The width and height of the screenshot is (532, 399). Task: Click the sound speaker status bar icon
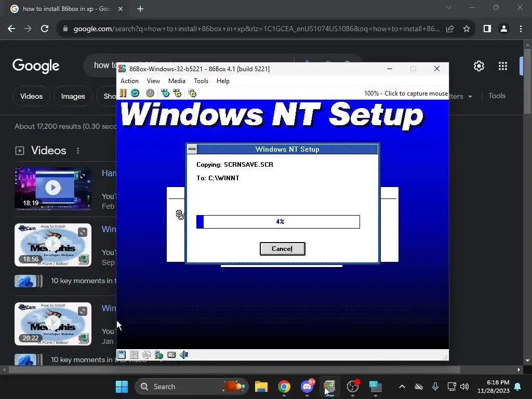click(184, 355)
